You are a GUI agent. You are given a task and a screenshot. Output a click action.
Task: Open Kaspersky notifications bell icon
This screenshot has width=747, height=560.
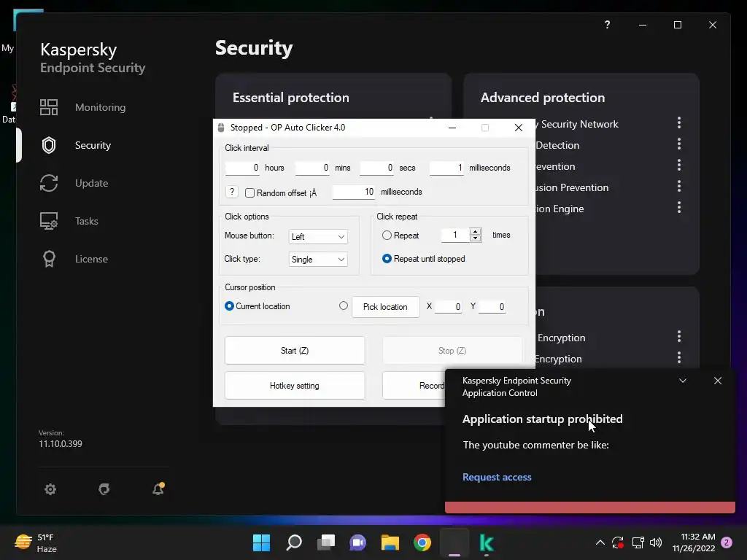158,489
